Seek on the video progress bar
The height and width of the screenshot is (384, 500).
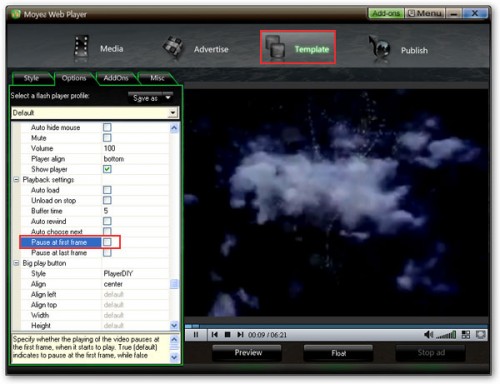click(336, 326)
